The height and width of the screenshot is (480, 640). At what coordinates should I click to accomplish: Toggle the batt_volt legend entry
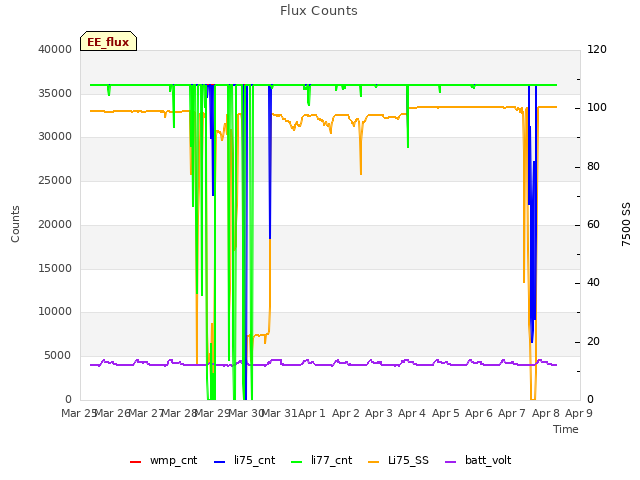tap(478, 460)
